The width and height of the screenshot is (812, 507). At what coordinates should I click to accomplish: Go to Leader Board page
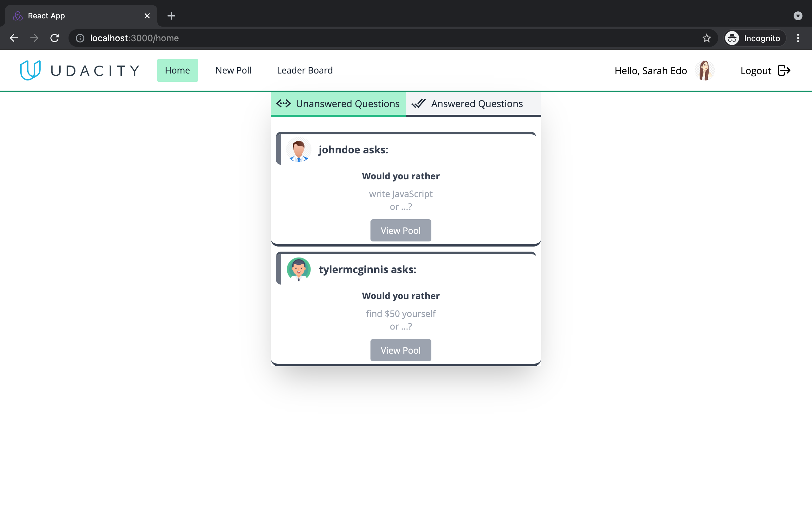pyautogui.click(x=305, y=70)
